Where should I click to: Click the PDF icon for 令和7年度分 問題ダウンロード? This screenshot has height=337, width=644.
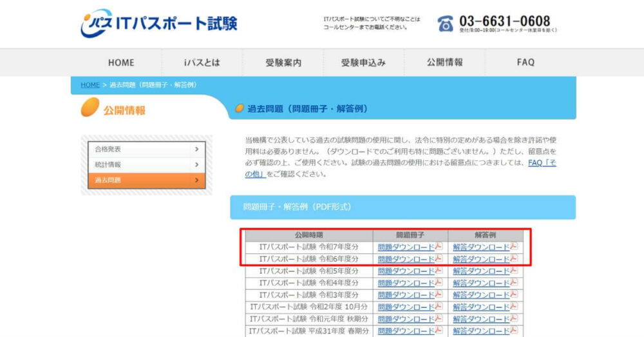click(x=439, y=247)
